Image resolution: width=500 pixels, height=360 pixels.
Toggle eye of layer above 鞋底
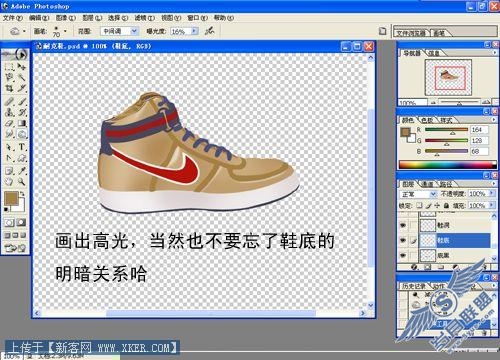(x=403, y=225)
